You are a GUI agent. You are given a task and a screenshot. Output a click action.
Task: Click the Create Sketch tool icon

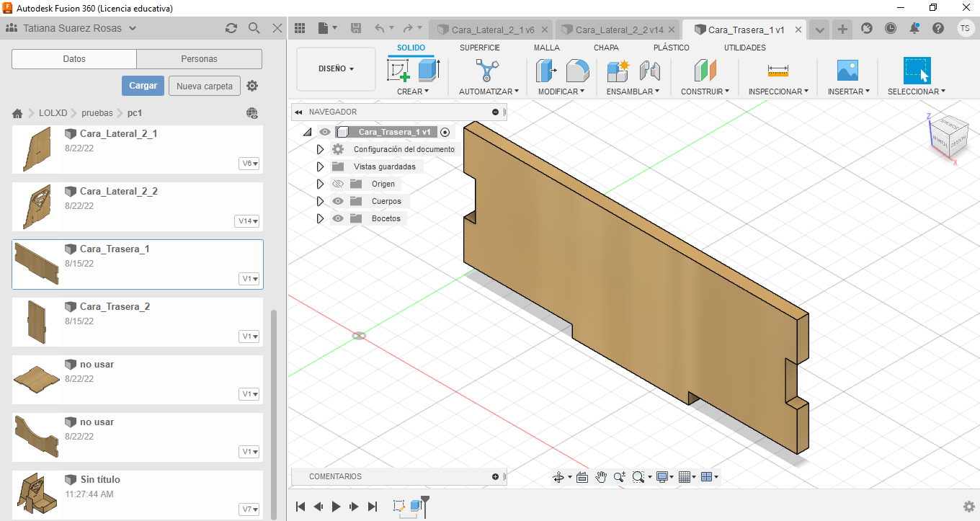pyautogui.click(x=398, y=70)
